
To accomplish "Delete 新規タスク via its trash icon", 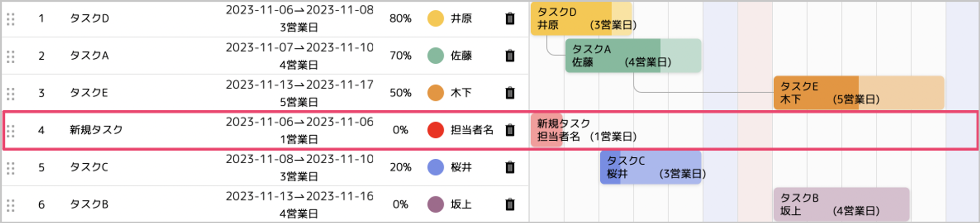I will [510, 130].
